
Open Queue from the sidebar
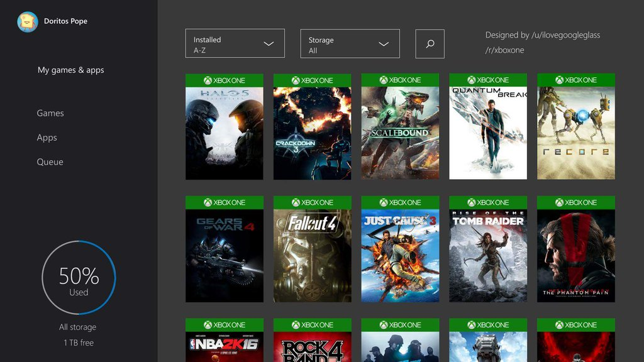pyautogui.click(x=50, y=162)
